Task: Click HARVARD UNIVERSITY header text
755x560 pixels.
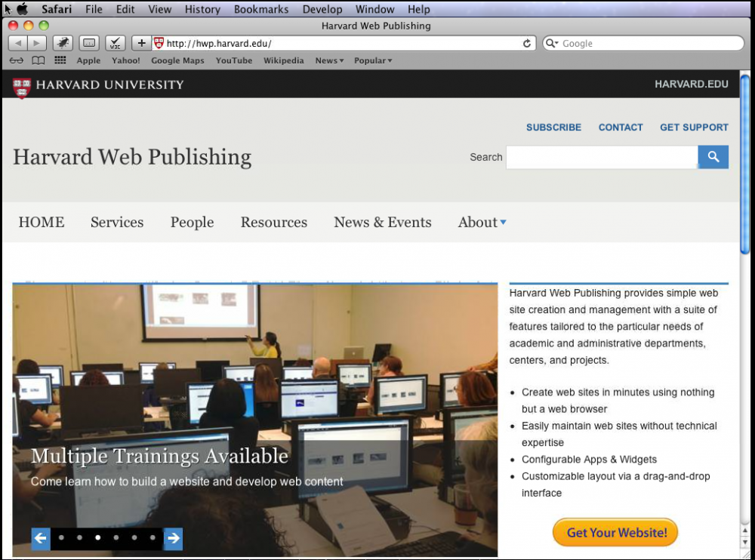Action: coord(109,85)
